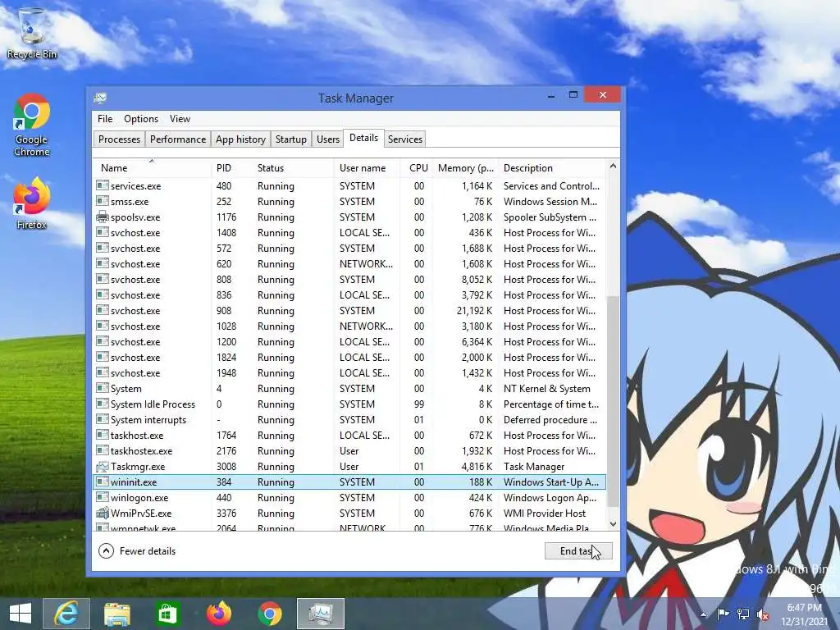840x630 pixels.
Task: Open Windows Store from taskbar
Action: [x=167, y=614]
